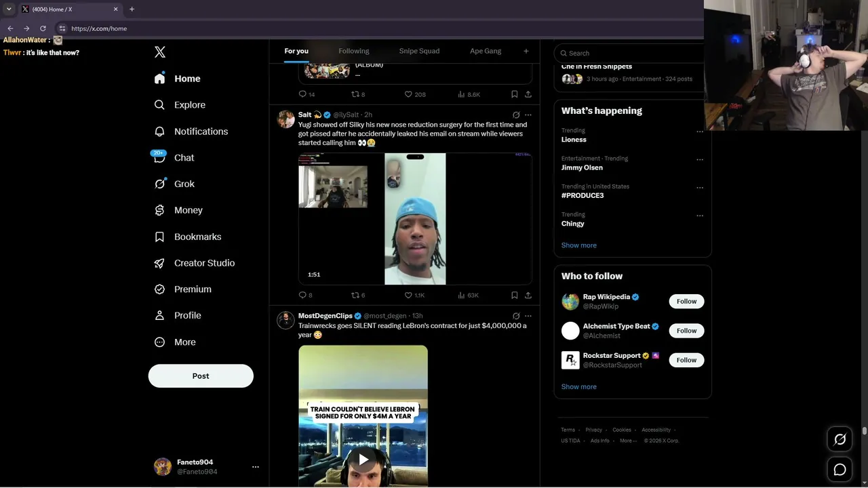Image resolution: width=868 pixels, height=488 pixels.
Task: Open Chat from the sidebar
Action: pos(174,157)
